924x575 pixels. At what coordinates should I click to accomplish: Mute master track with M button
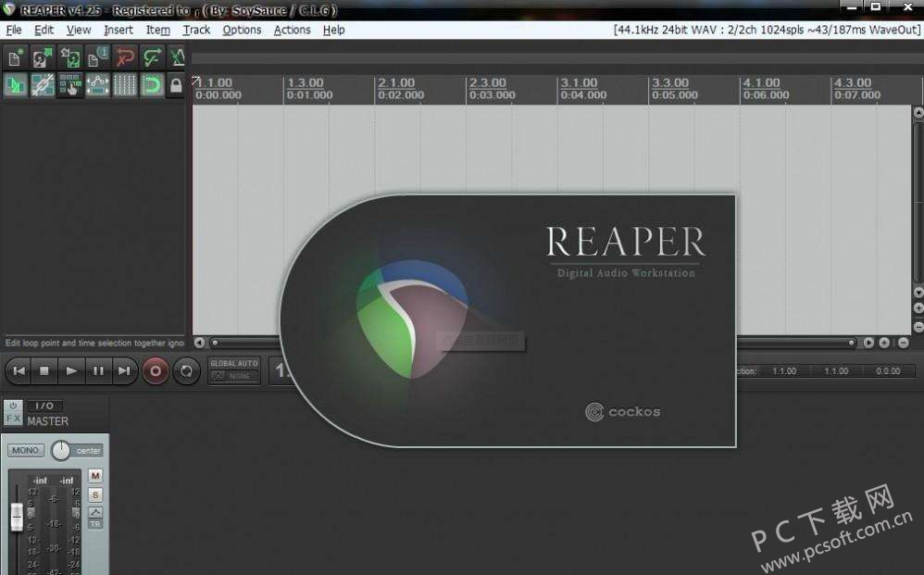94,475
